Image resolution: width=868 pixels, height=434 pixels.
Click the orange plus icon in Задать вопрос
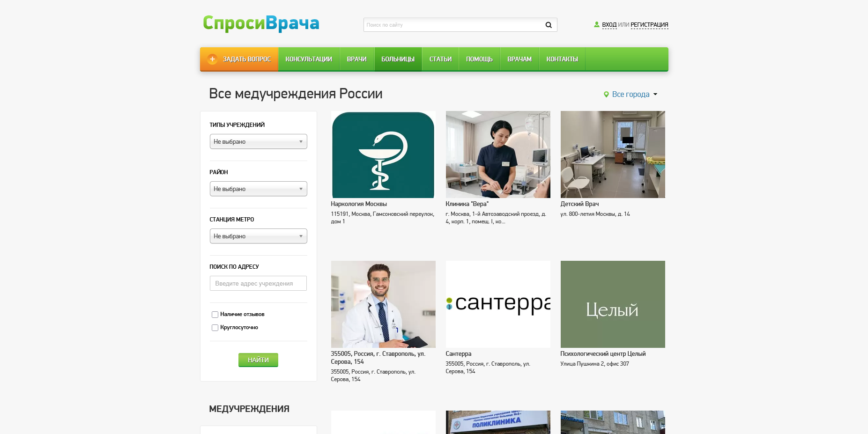pos(212,59)
